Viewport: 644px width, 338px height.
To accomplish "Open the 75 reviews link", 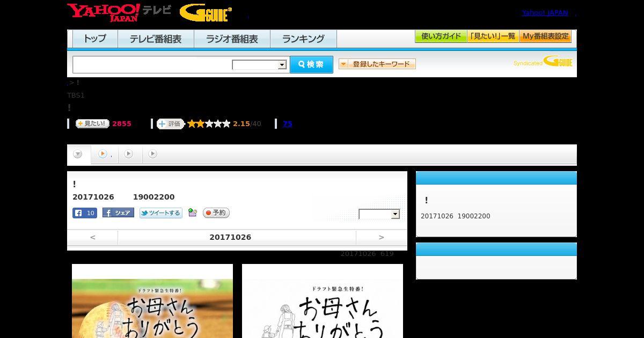I will (288, 124).
